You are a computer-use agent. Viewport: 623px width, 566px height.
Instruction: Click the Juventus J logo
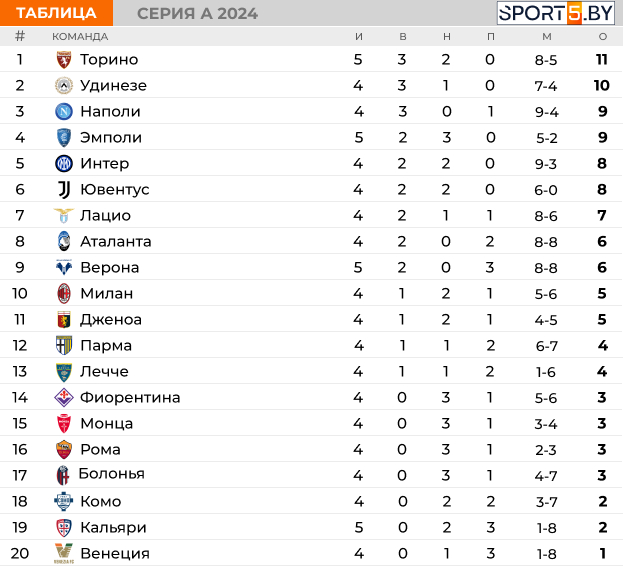pos(64,189)
